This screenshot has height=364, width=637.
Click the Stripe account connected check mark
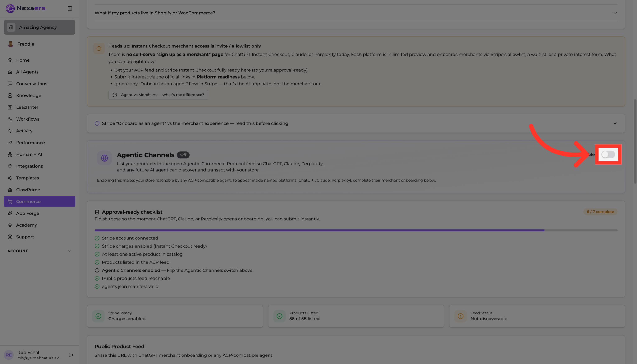click(x=97, y=238)
